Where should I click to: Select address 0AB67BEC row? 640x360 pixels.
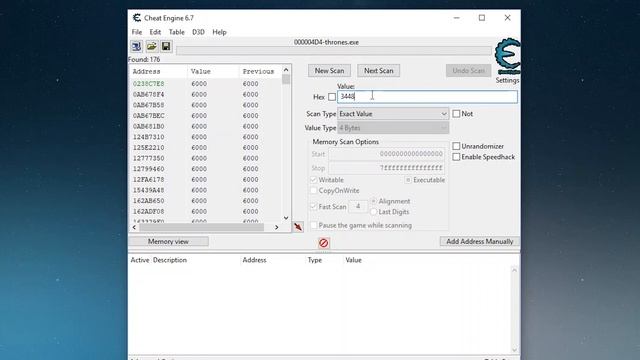tap(205, 116)
